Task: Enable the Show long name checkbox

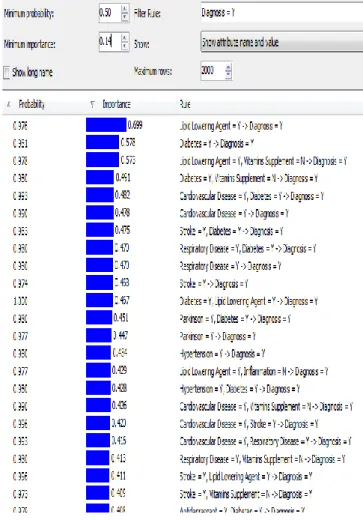Action: tap(6, 72)
